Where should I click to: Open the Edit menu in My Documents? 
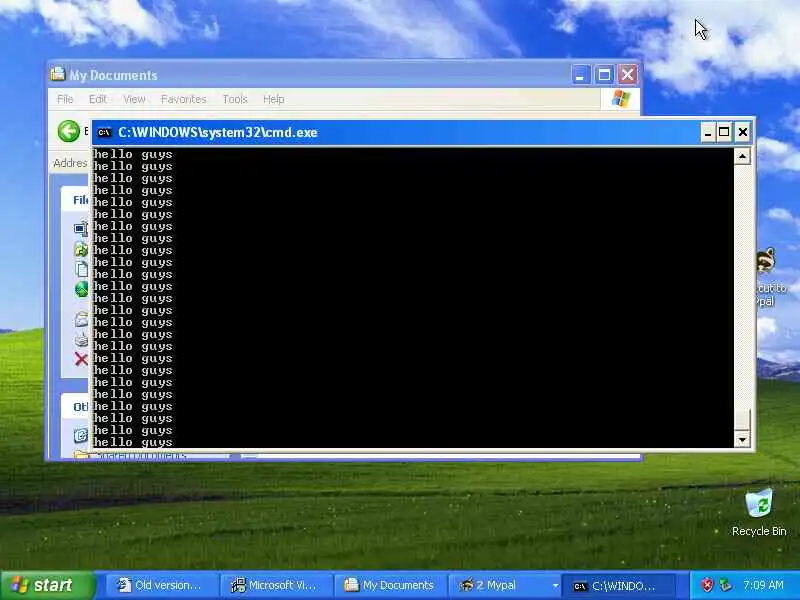pos(97,99)
